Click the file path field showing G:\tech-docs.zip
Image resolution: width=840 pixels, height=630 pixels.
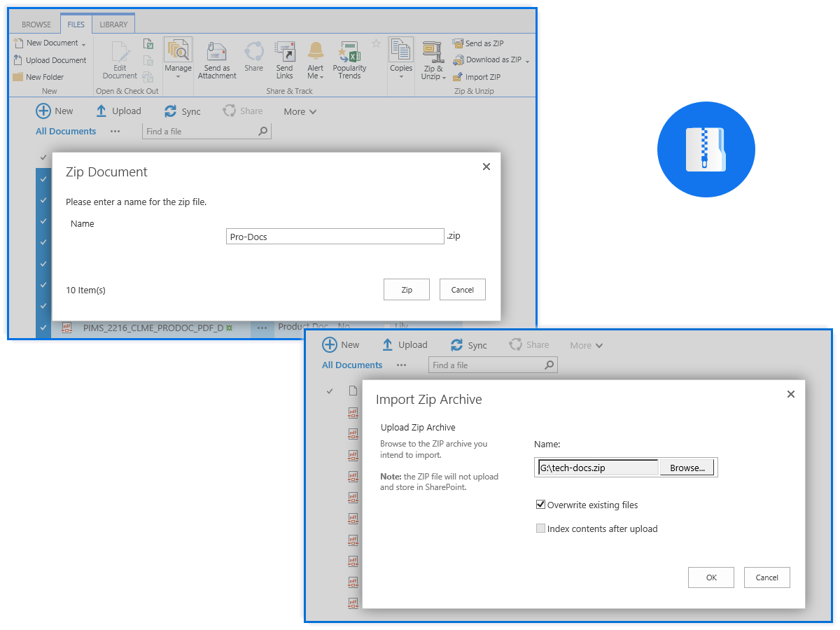(598, 468)
